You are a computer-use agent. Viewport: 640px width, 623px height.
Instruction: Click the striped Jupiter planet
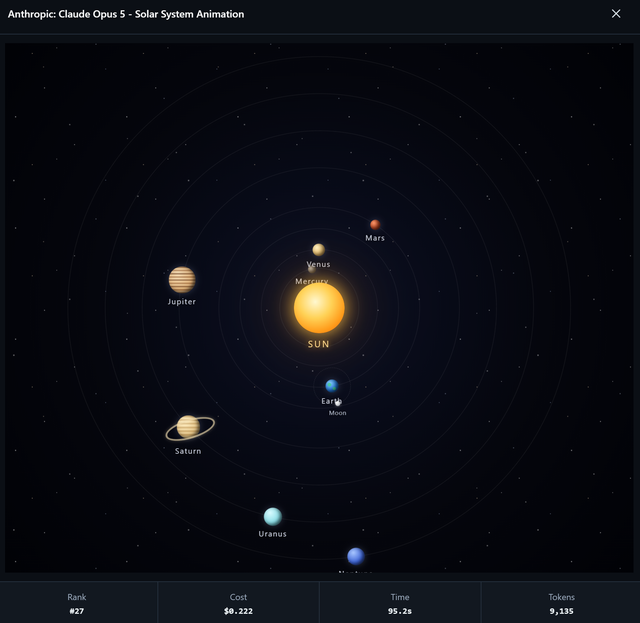point(182,280)
